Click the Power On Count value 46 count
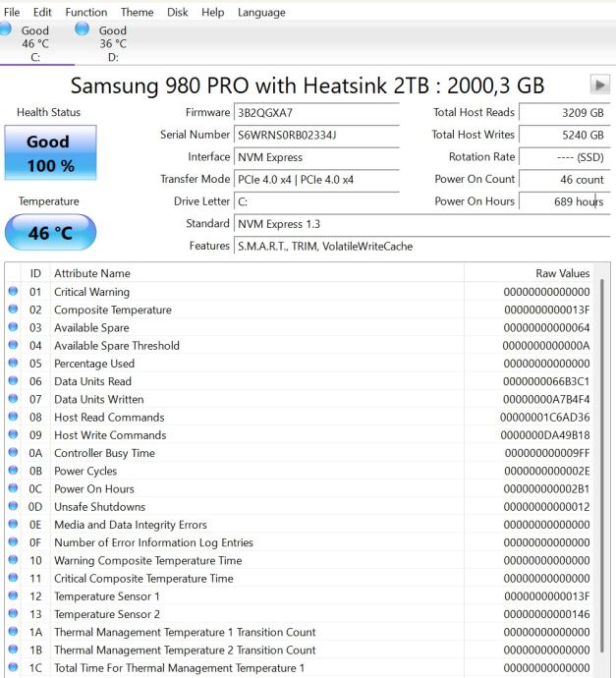 (x=565, y=180)
